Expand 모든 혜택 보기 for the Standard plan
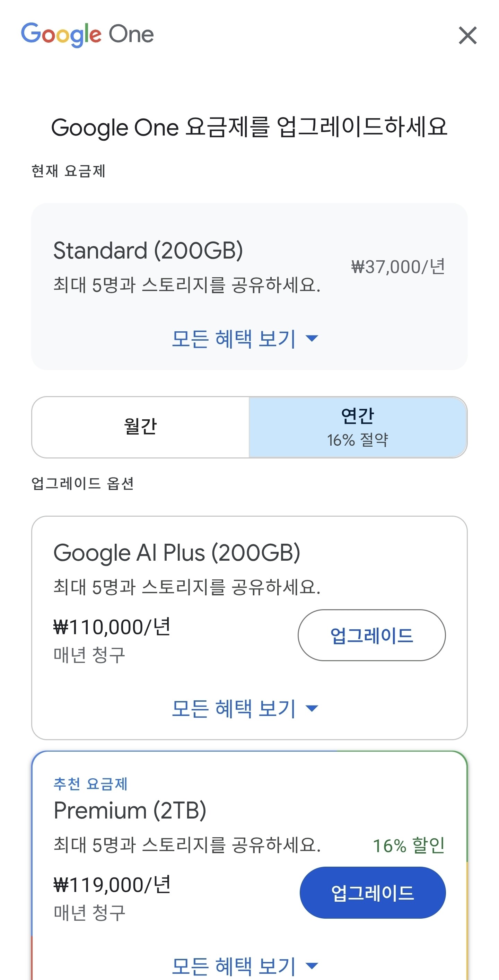 tap(234, 339)
